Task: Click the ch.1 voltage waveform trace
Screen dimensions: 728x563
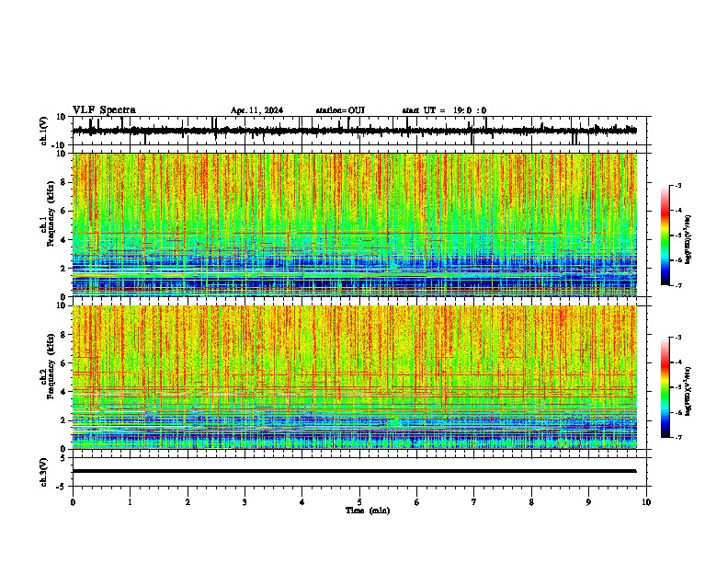Action: (x=354, y=131)
